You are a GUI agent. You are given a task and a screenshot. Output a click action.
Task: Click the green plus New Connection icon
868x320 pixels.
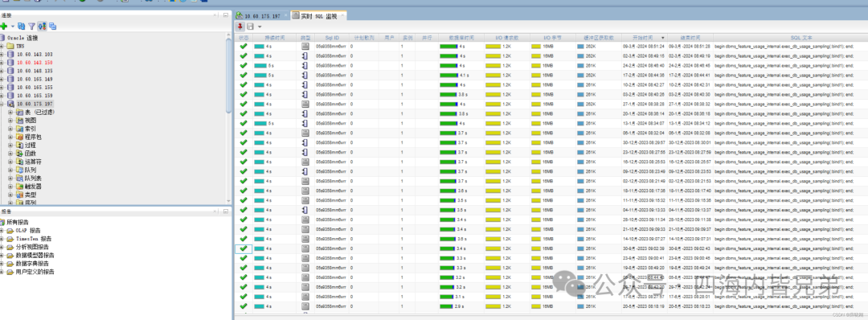point(4,26)
